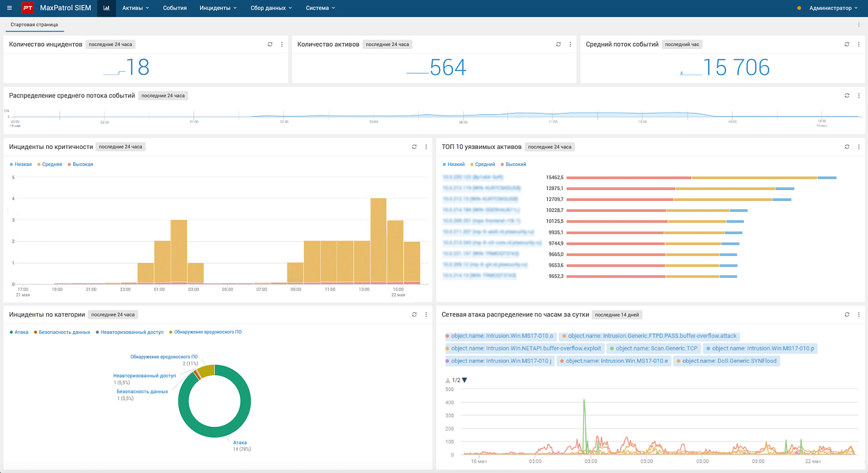Toggle Высокий series in vulnerable assets legend

click(x=513, y=165)
